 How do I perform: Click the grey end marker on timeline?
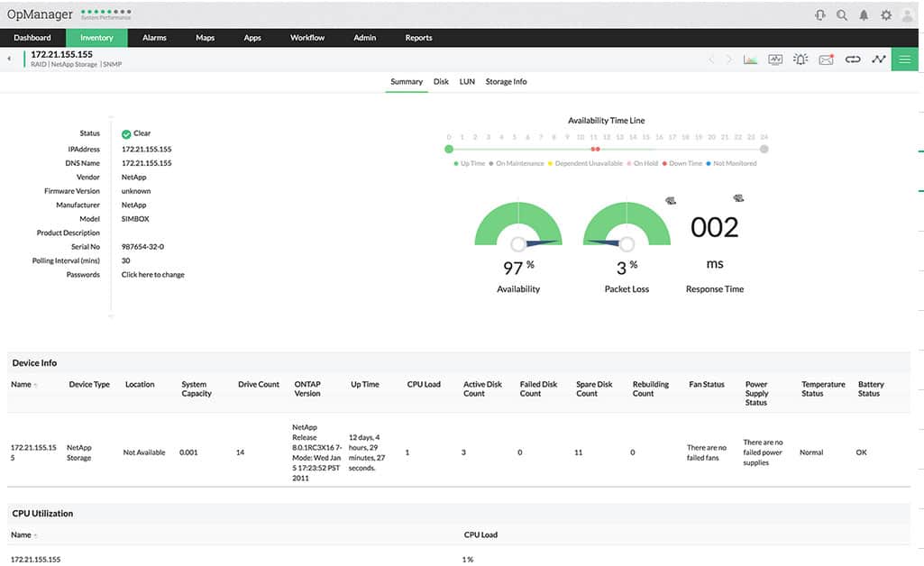(764, 150)
